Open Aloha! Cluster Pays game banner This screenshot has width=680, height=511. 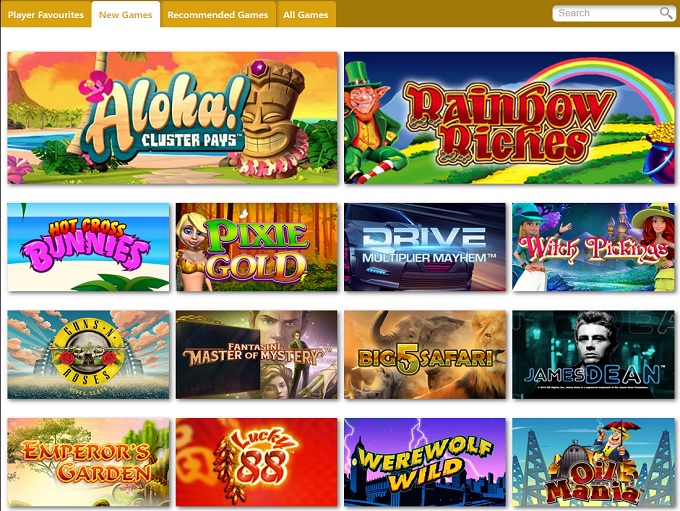173,118
